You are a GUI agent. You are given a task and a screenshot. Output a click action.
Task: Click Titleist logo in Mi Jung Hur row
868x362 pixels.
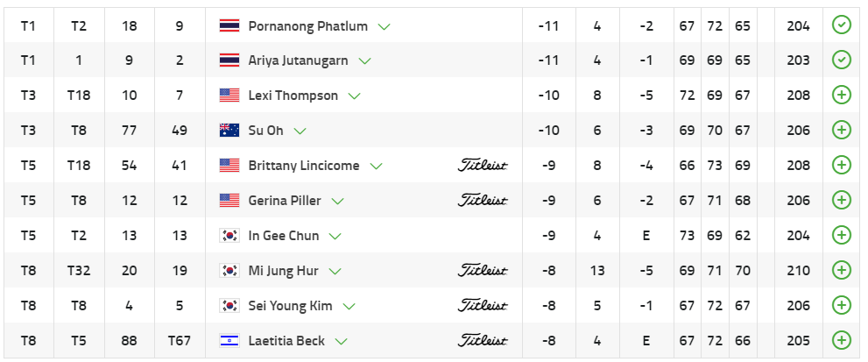click(x=483, y=270)
